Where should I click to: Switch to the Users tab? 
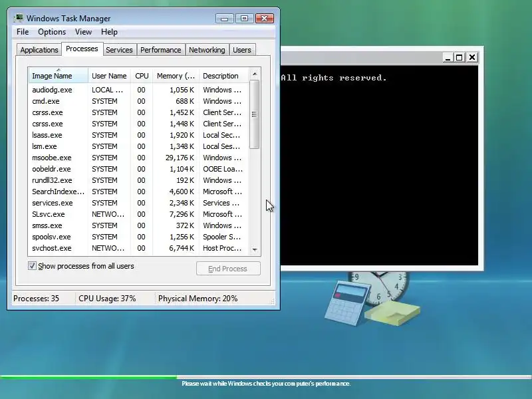click(x=242, y=50)
